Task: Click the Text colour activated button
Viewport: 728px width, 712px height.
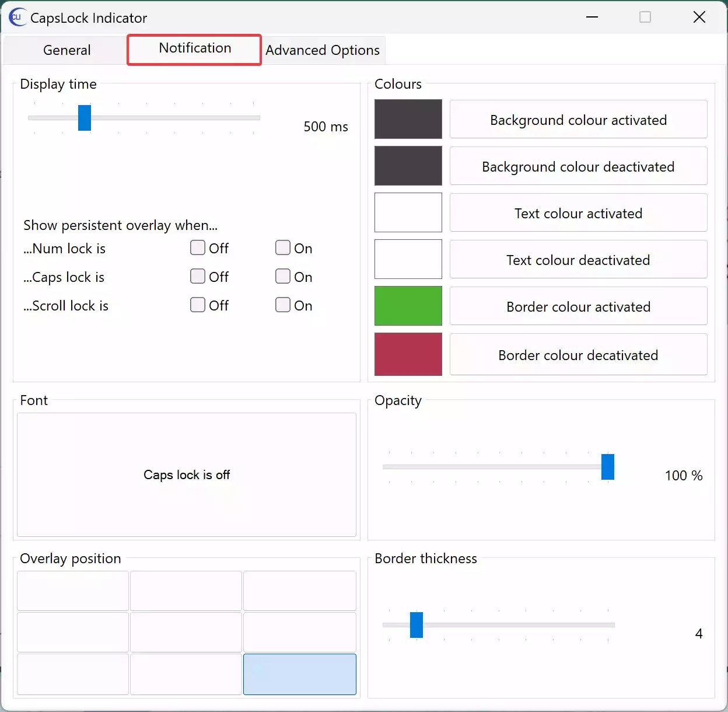Action: [x=577, y=212]
